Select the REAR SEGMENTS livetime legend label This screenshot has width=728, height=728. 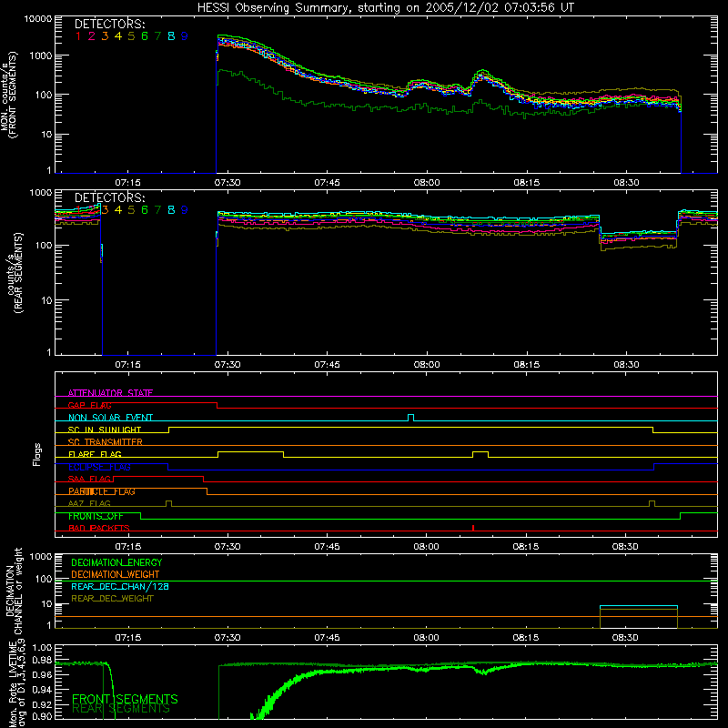121,709
